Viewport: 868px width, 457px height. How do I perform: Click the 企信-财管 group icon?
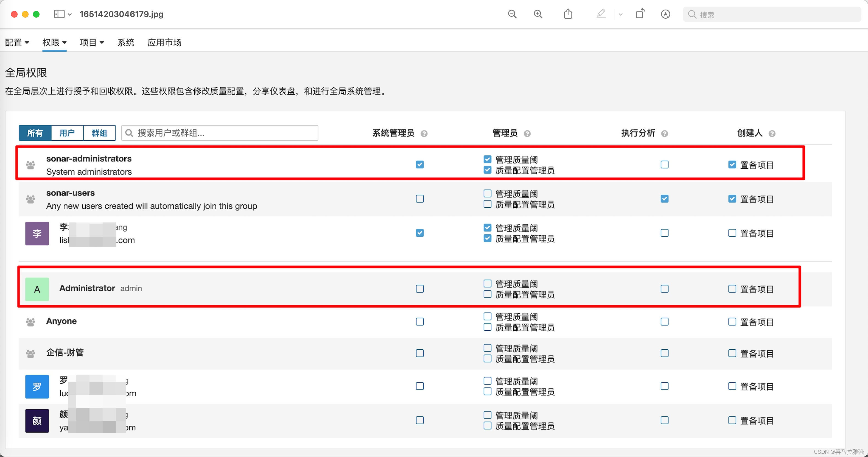[x=31, y=353]
